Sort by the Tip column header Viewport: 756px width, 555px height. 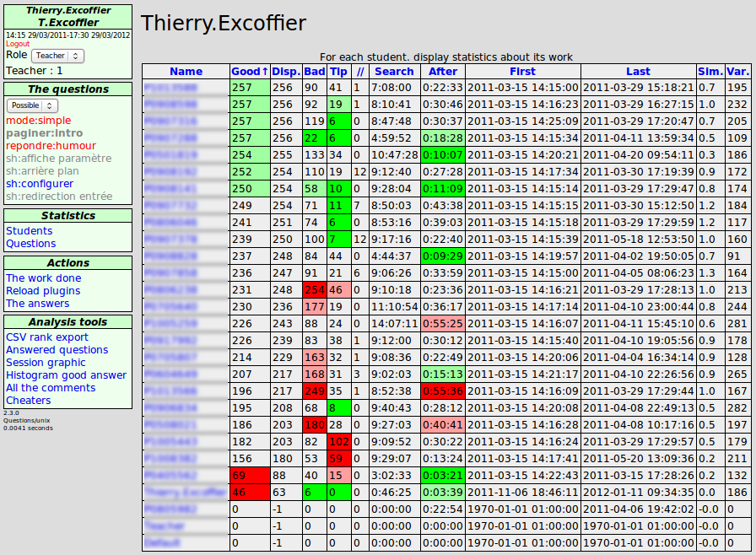pyautogui.click(x=338, y=72)
